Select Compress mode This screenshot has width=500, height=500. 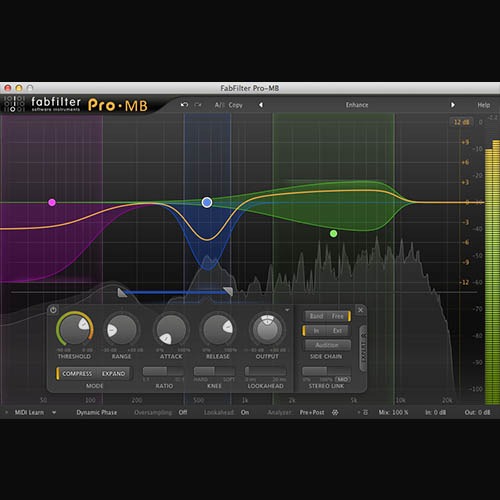77,374
